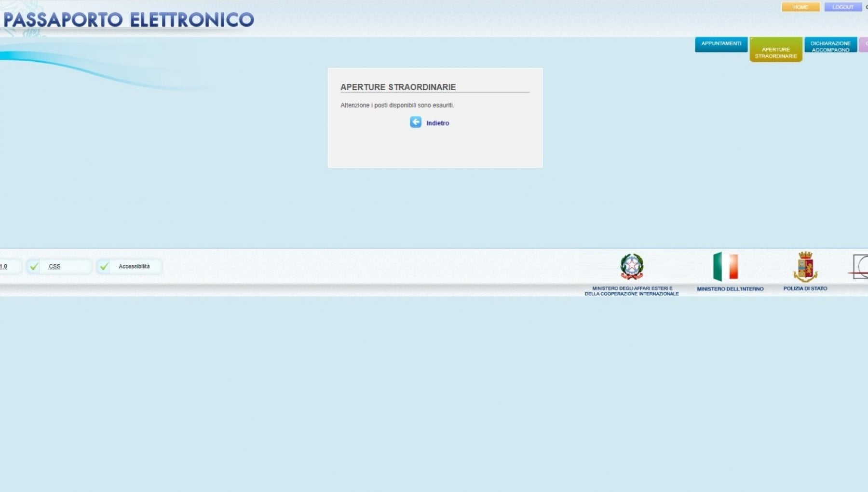Screen dimensions: 868x492
Task: Follow the Indietro link
Action: [437, 123]
